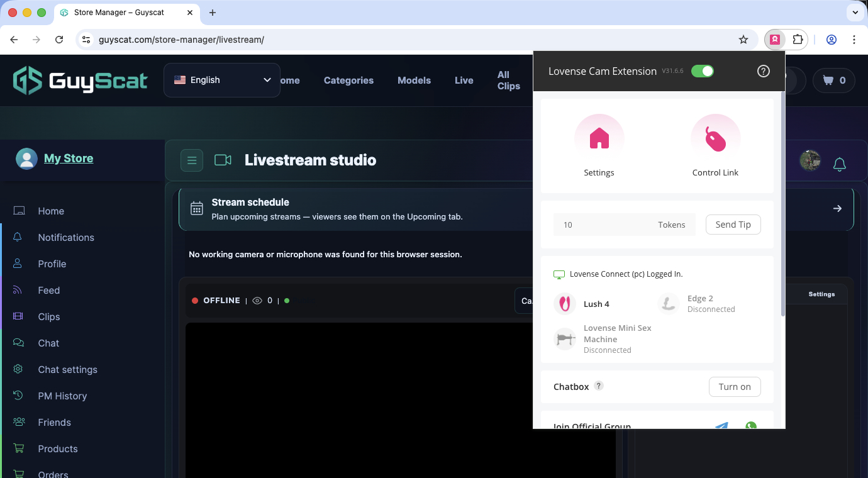The image size is (868, 478).
Task: Open Categories in the top navigation
Action: tap(348, 81)
